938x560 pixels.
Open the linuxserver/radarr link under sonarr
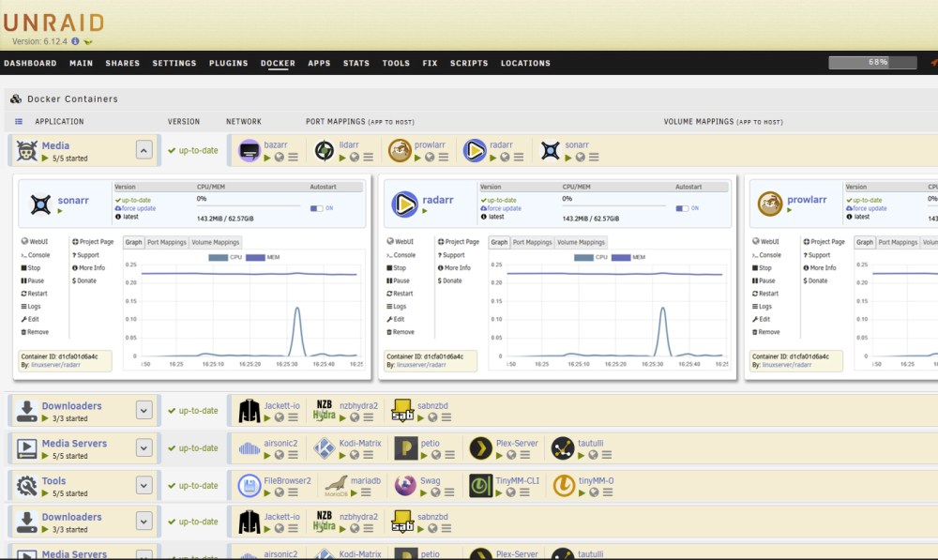(x=55, y=364)
